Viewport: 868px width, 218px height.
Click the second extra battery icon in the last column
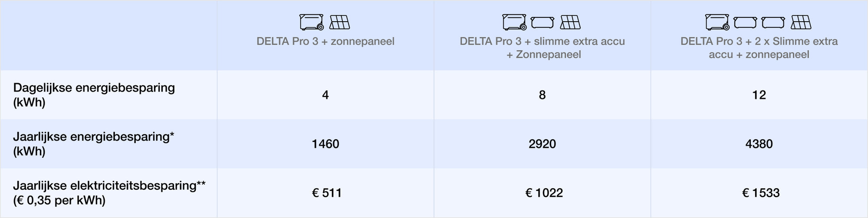773,22
